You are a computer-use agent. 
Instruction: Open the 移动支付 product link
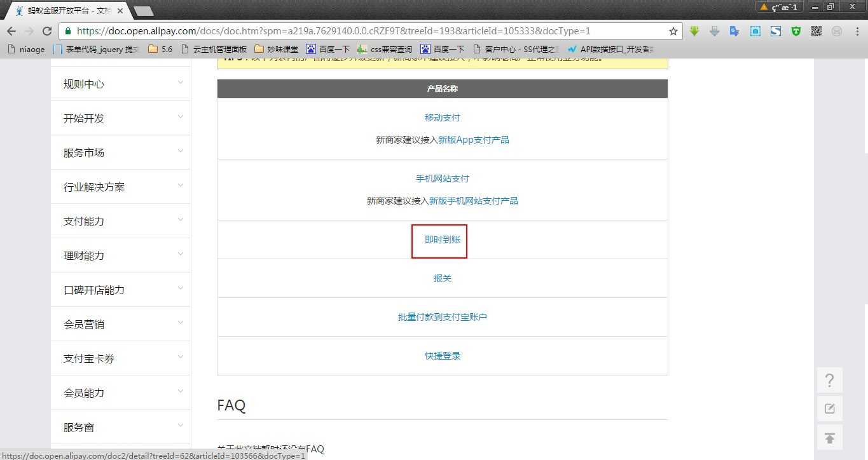[443, 118]
